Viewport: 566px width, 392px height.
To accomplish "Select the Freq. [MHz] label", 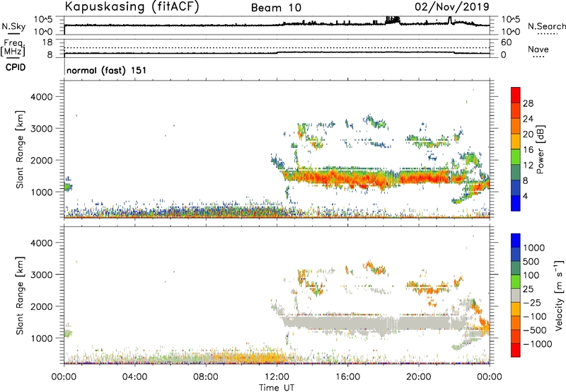I will [13, 48].
